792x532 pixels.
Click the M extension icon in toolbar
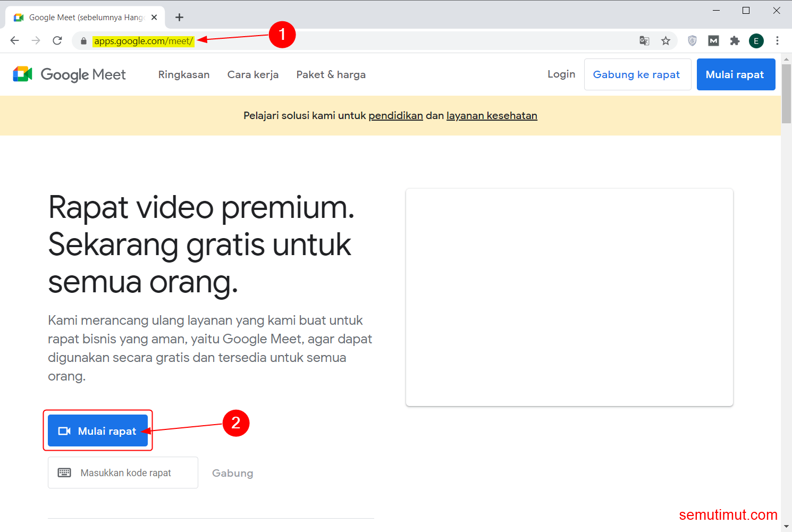pyautogui.click(x=713, y=40)
